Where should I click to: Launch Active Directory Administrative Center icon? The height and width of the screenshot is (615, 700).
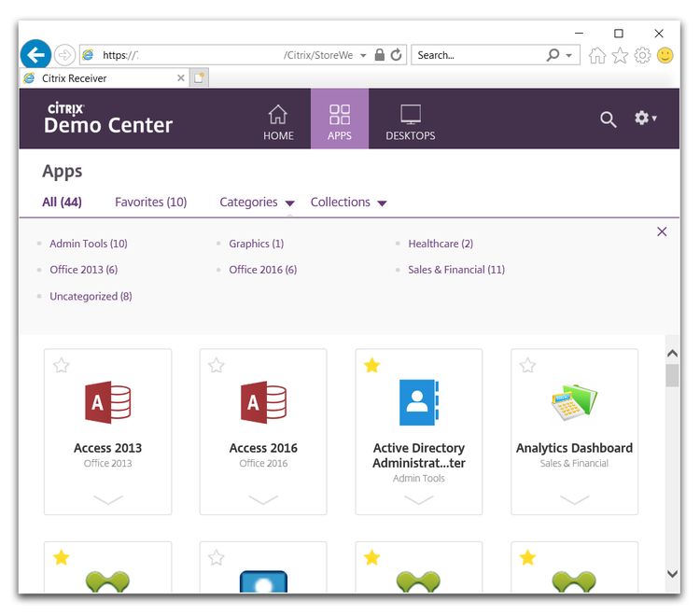click(419, 402)
